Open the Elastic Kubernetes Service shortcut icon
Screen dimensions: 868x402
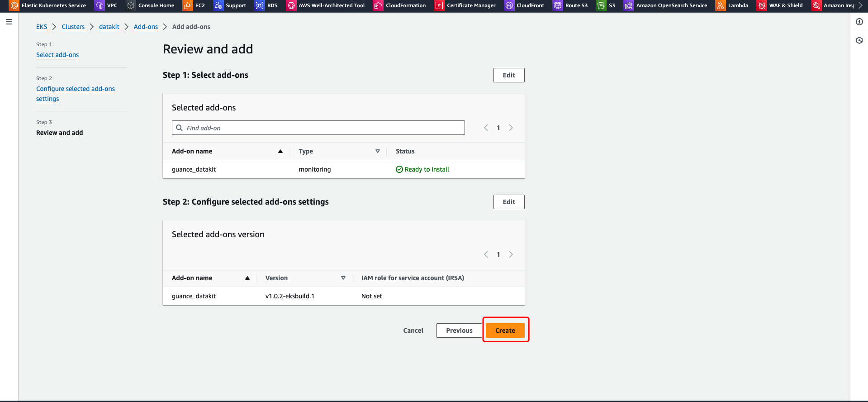14,5
